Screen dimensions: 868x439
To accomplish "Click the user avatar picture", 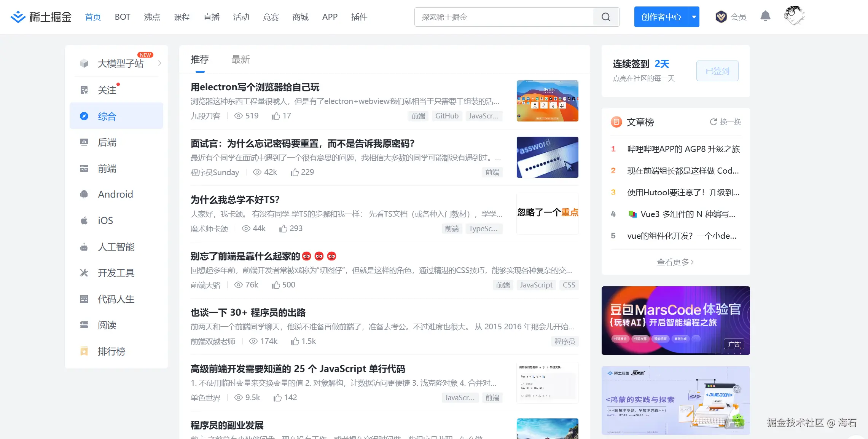I will point(794,16).
